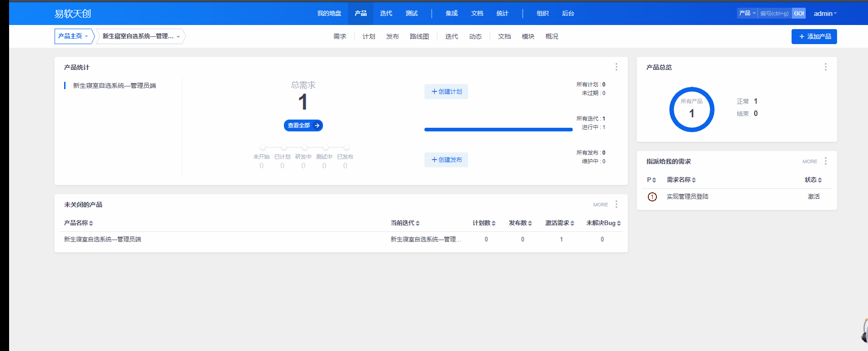Switch to the 计划 sub-tab
Image resolution: width=868 pixels, height=351 pixels.
pyautogui.click(x=369, y=36)
